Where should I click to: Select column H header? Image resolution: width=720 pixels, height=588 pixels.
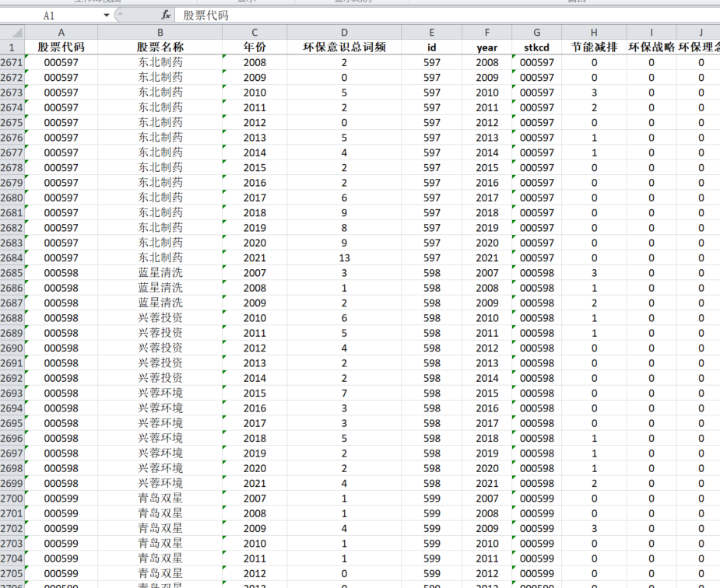tap(594, 33)
